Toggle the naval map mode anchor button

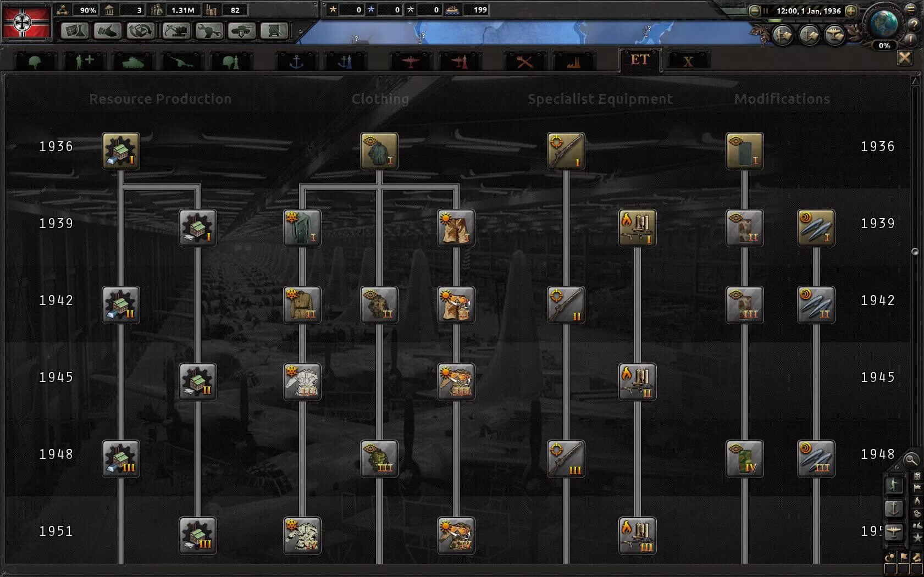tap(894, 508)
